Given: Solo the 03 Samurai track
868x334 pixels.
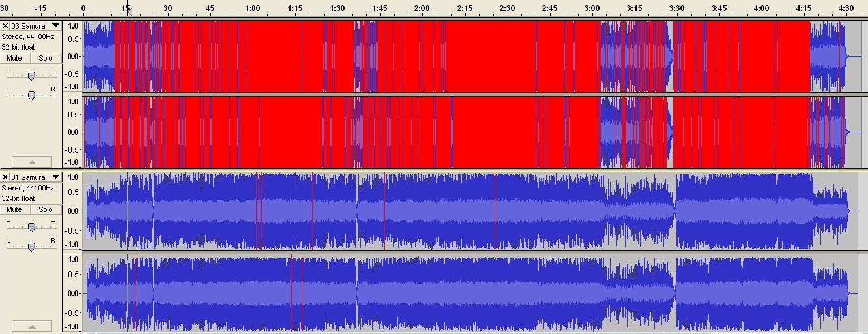Looking at the screenshot, I should click(45, 58).
